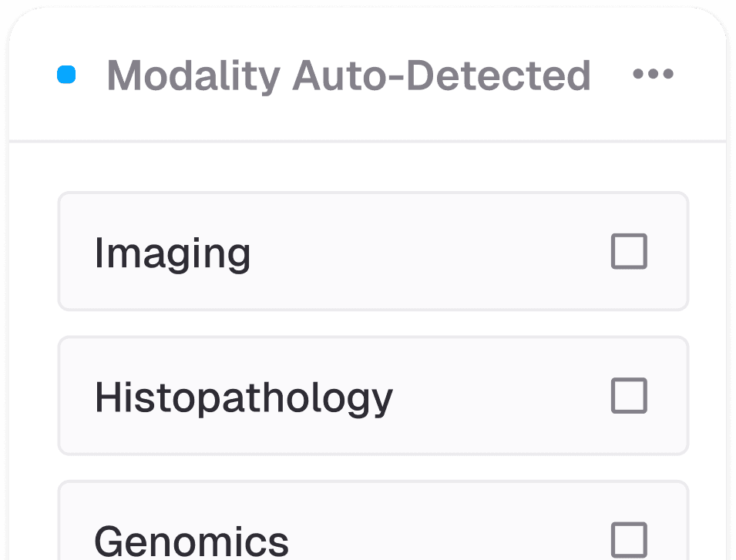Click the divider line below the header
Image resolution: width=736 pixels, height=560 pixels.
click(368, 142)
